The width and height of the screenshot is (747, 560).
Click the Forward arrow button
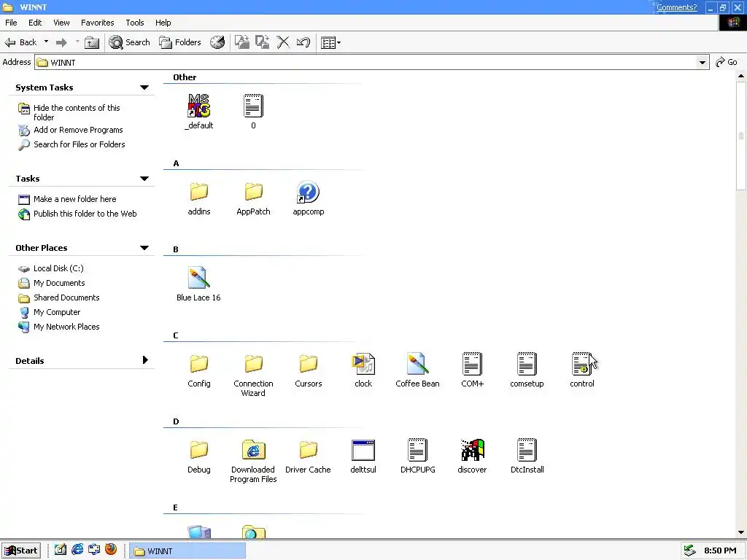coord(61,42)
